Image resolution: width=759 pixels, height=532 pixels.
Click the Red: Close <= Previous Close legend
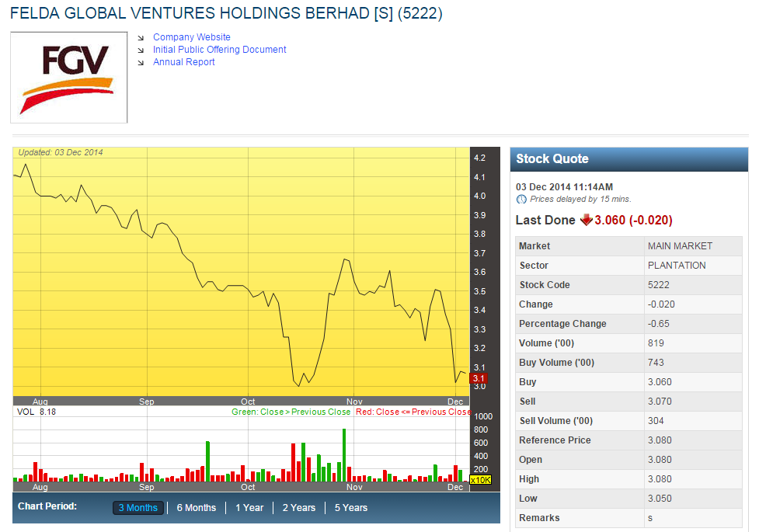[413, 412]
